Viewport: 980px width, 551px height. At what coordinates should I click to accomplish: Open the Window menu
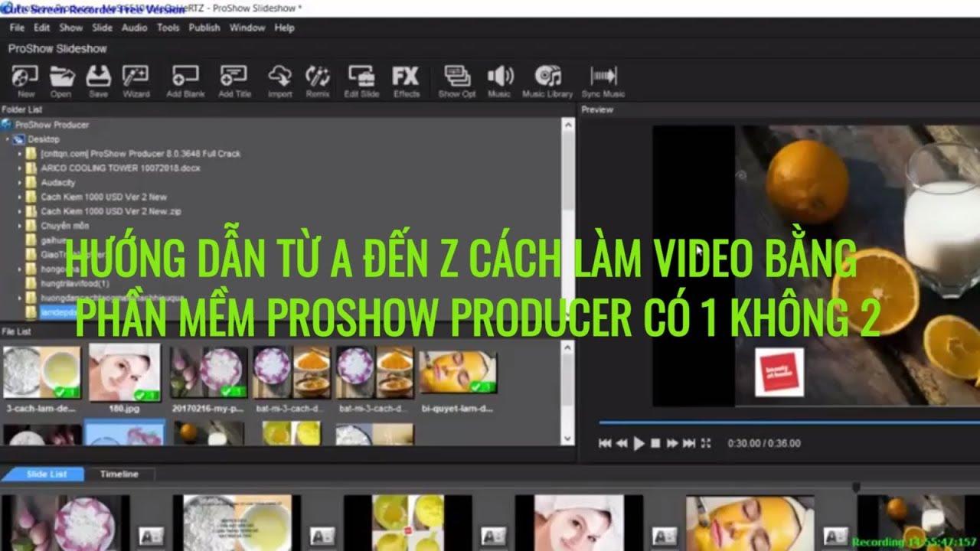click(247, 28)
